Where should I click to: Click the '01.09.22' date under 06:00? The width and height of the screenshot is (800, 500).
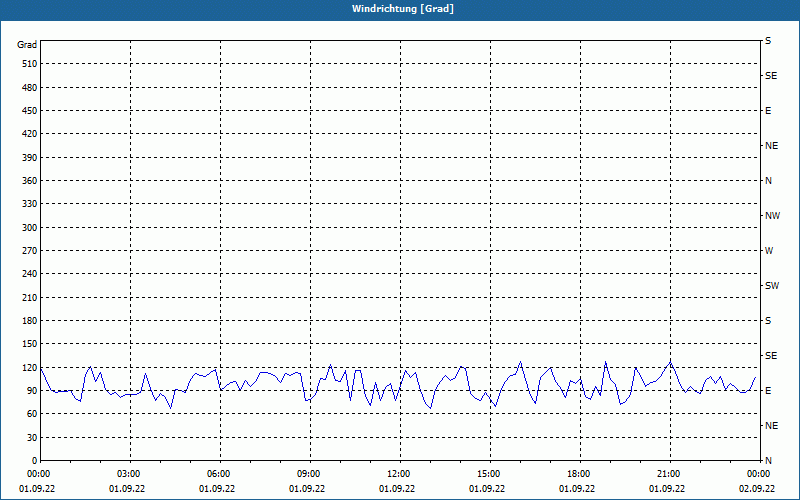217,489
